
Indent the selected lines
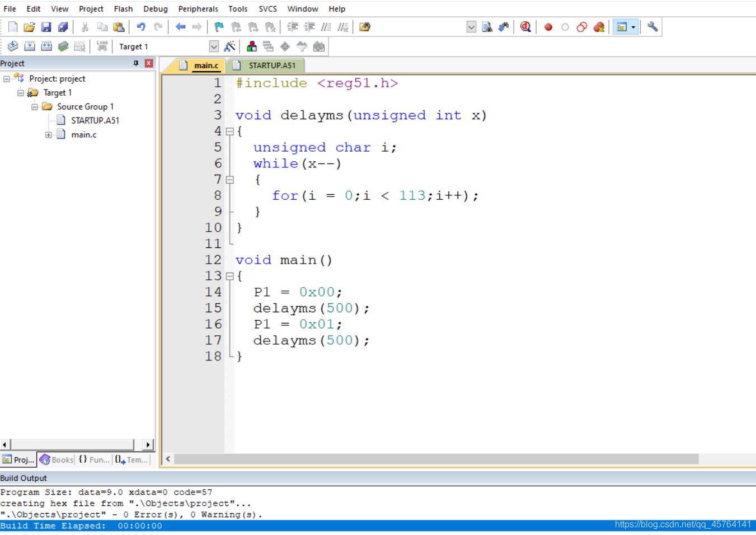[x=293, y=27]
